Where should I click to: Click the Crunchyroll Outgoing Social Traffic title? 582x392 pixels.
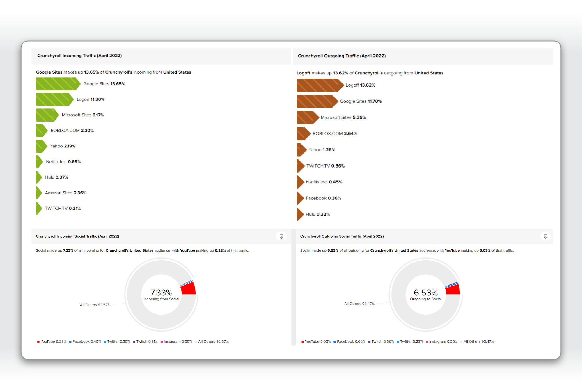(x=342, y=236)
